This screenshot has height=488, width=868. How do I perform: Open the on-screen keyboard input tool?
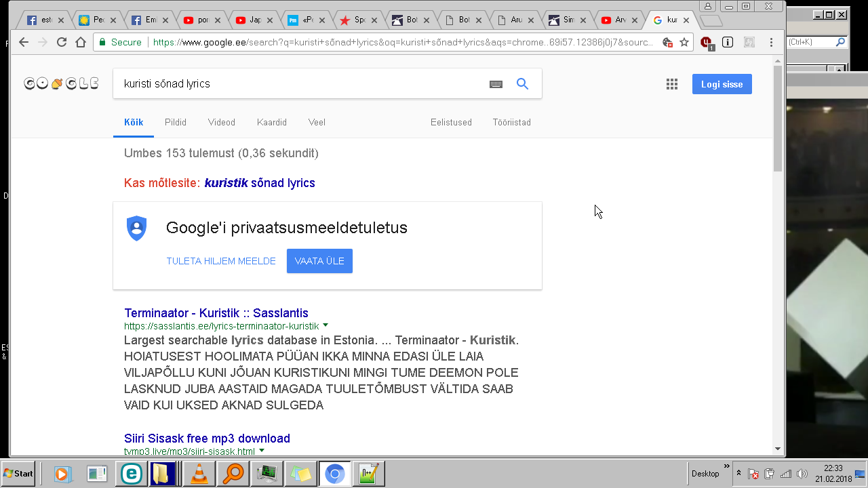click(x=496, y=84)
